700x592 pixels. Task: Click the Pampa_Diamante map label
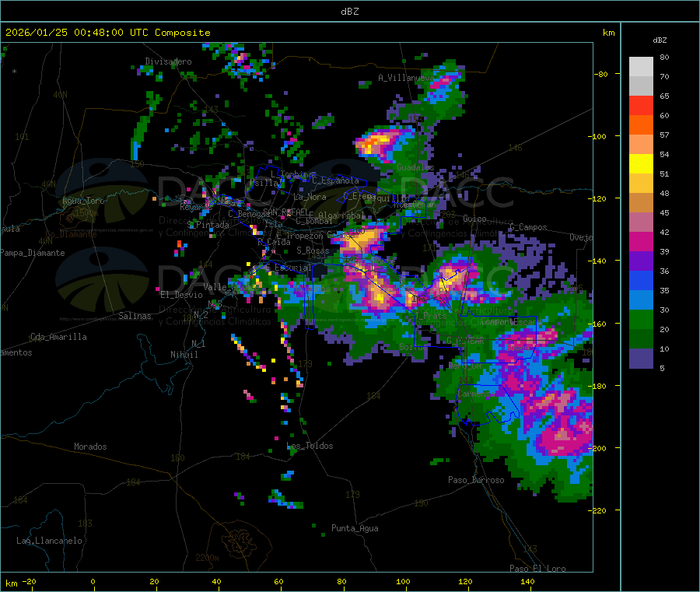(33, 253)
